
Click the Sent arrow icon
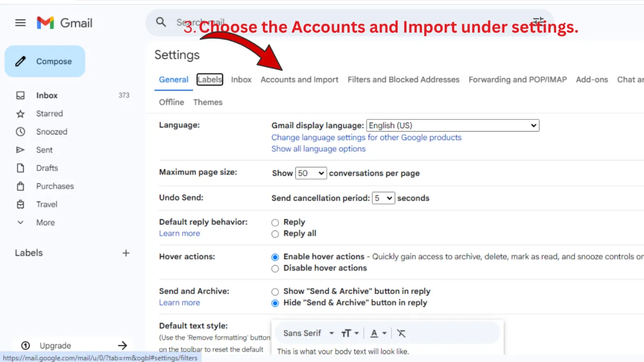pos(21,150)
